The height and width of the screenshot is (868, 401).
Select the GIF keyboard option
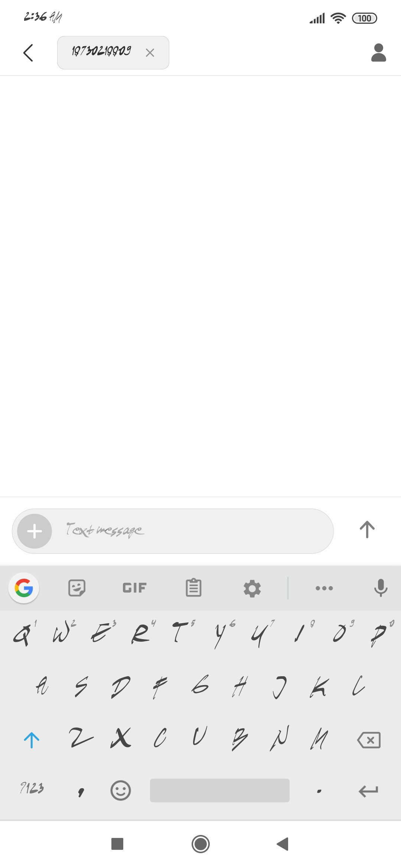click(x=134, y=588)
